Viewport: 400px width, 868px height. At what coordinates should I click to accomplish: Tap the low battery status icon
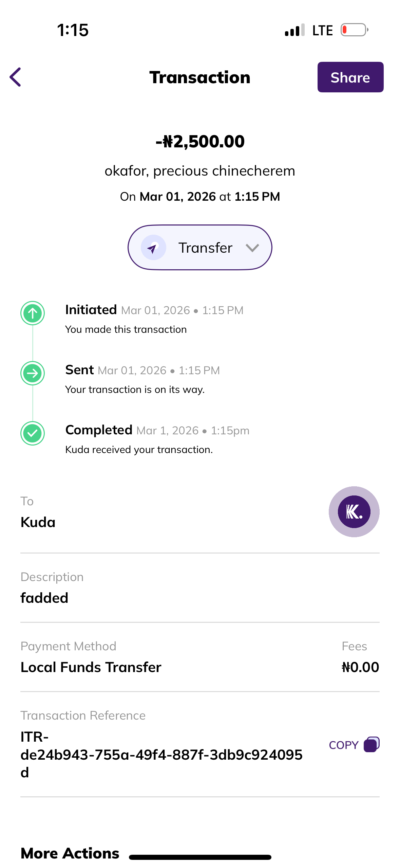click(x=354, y=30)
